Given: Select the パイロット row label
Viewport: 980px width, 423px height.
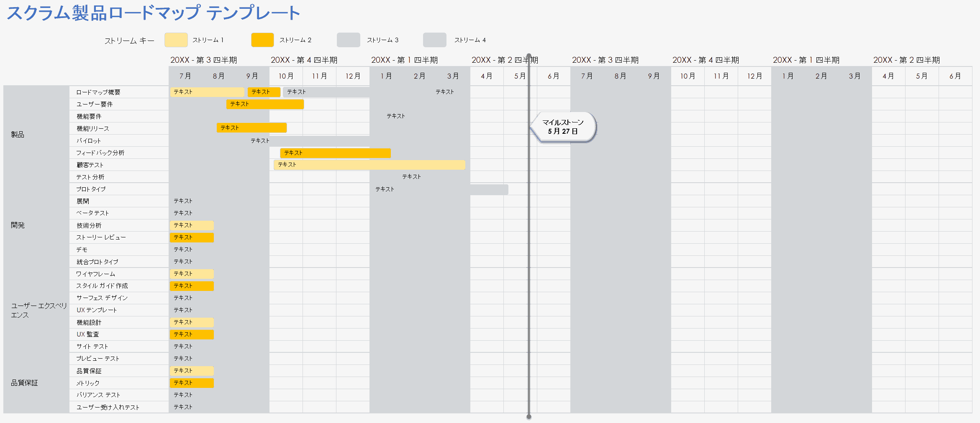Looking at the screenshot, I should tap(88, 140).
